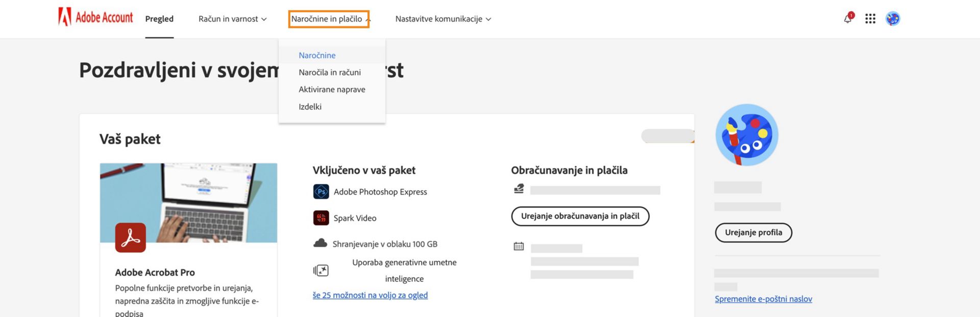980x317 pixels.
Task: Select Izdelki in the dropdown menu
Action: (310, 107)
